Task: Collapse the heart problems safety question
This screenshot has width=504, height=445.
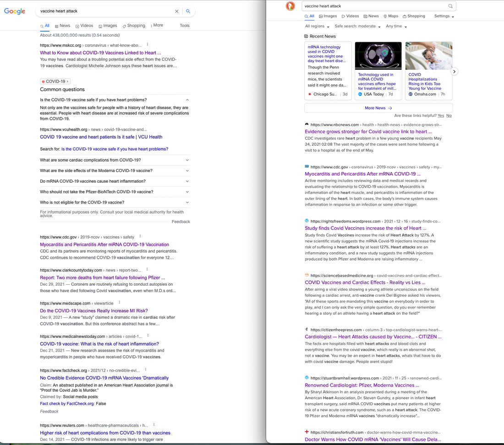Action: 187,100
